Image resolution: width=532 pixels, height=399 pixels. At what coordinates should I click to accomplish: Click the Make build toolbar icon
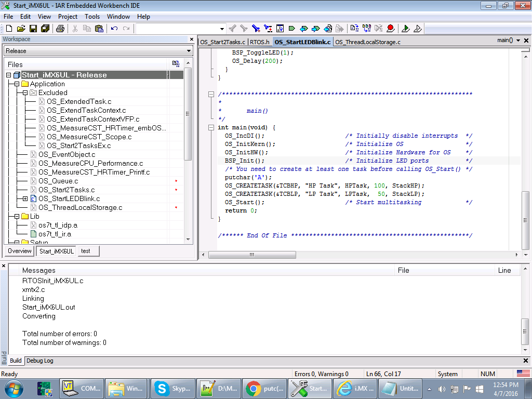(x=366, y=29)
